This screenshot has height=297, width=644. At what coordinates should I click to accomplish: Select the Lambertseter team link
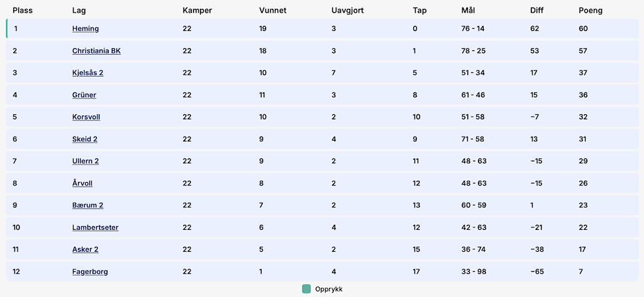click(x=95, y=227)
